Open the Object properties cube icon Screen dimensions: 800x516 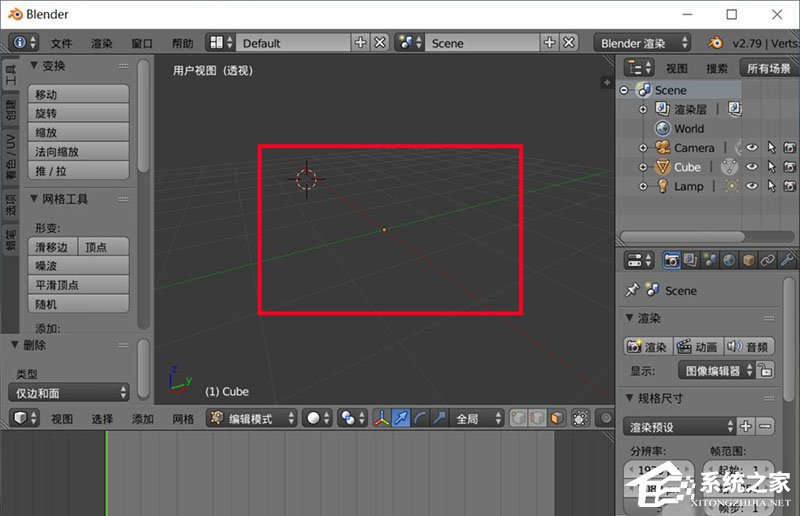tap(748, 260)
